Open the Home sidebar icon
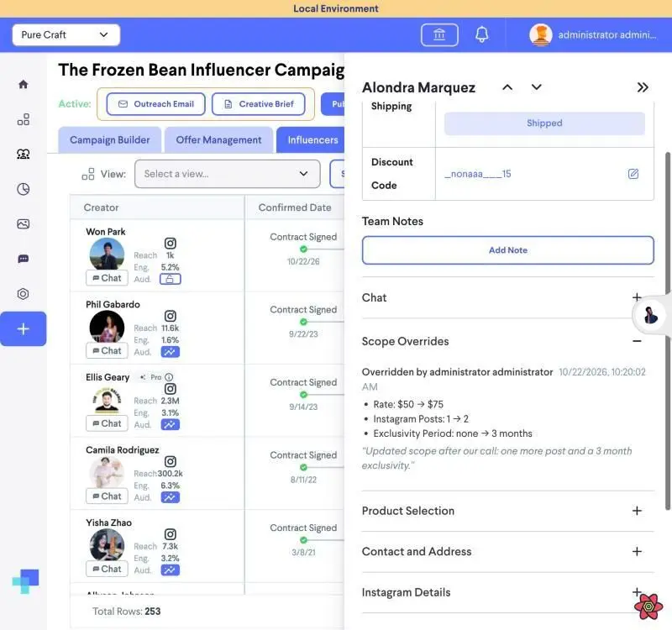 [24, 84]
